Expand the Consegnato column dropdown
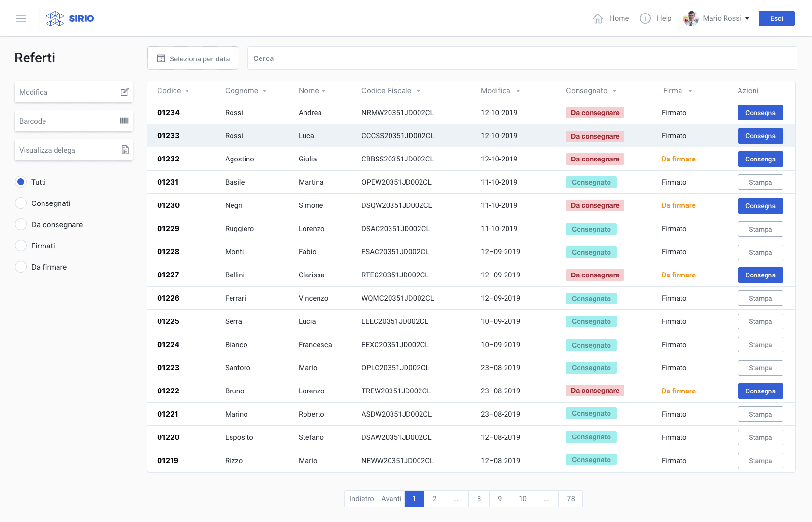 615,91
